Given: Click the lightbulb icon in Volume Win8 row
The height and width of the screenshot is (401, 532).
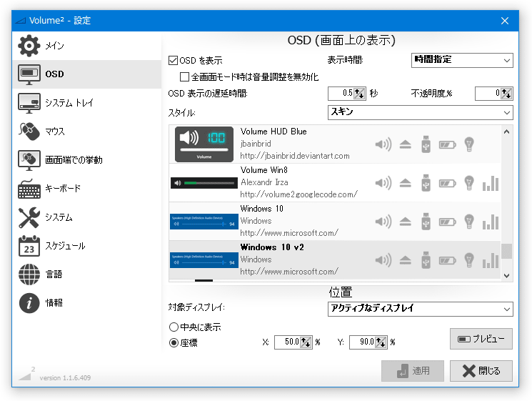Looking at the screenshot, I should [x=469, y=183].
